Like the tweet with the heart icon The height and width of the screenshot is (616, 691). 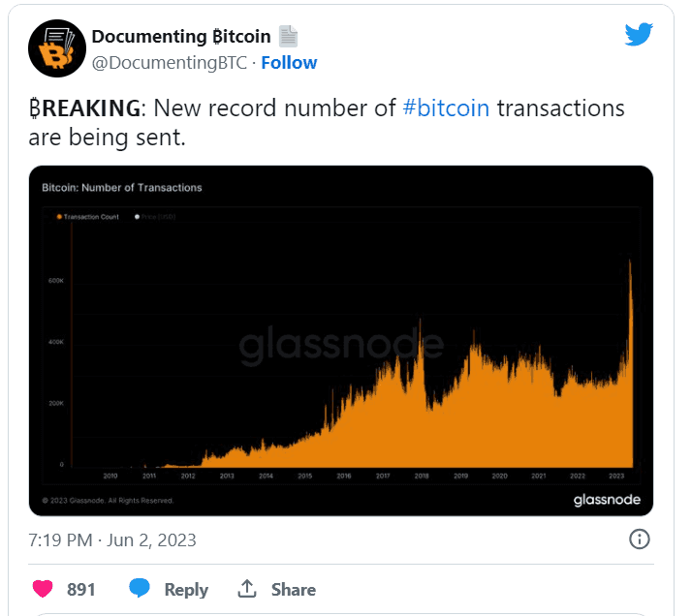tap(43, 589)
